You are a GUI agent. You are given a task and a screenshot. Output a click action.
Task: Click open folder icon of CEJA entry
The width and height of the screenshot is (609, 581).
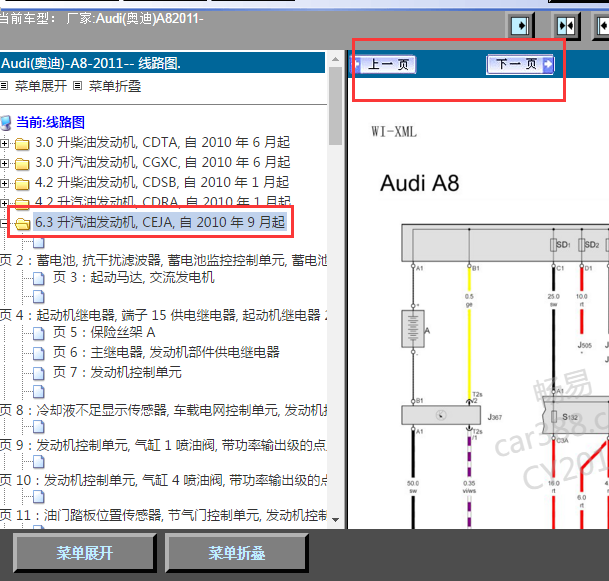point(23,223)
